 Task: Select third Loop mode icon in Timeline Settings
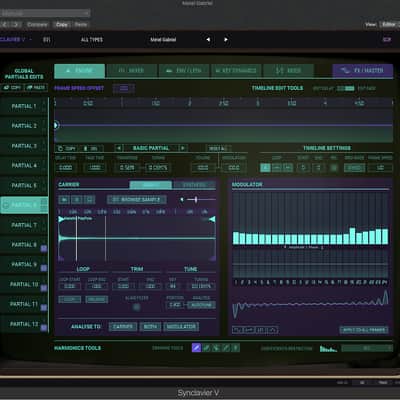click(x=288, y=168)
